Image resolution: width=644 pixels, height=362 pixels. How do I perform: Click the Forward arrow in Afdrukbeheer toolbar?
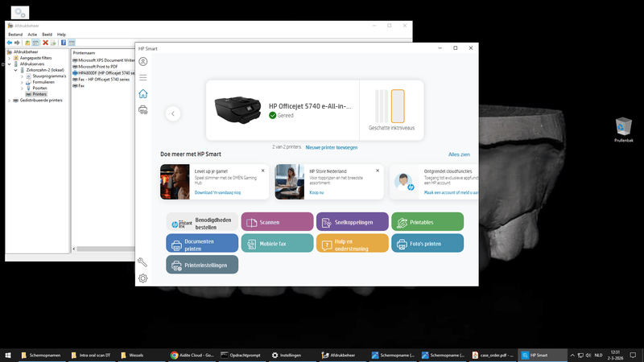click(17, 43)
